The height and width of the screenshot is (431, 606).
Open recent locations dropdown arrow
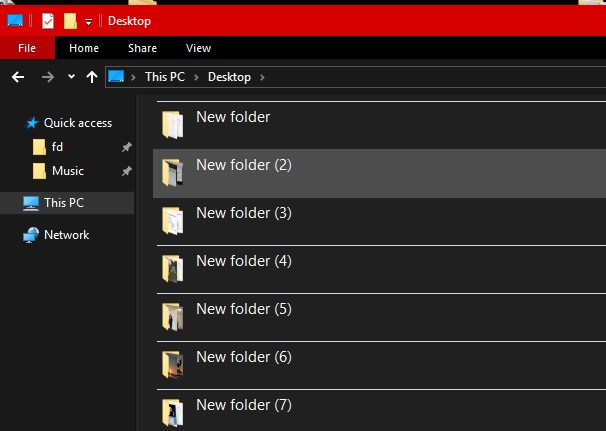tap(71, 77)
